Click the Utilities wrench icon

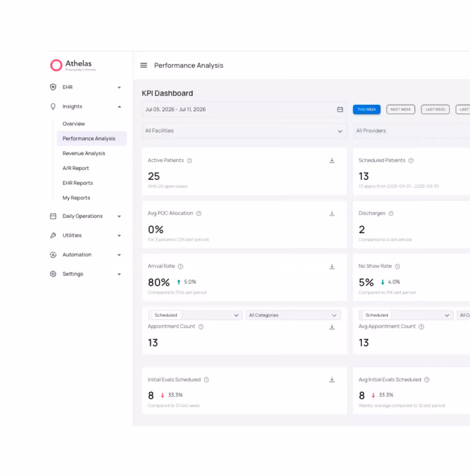pos(53,235)
